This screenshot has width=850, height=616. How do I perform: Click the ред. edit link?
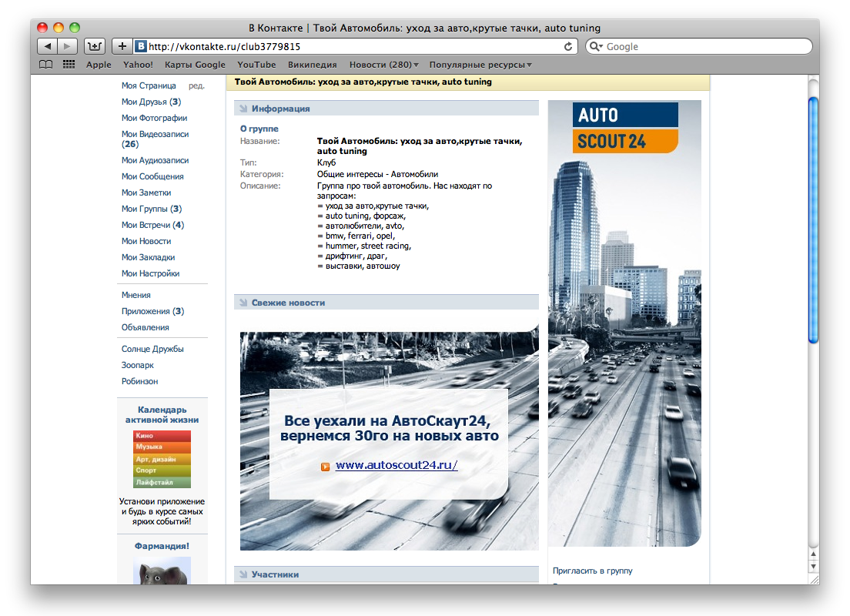coord(196,85)
